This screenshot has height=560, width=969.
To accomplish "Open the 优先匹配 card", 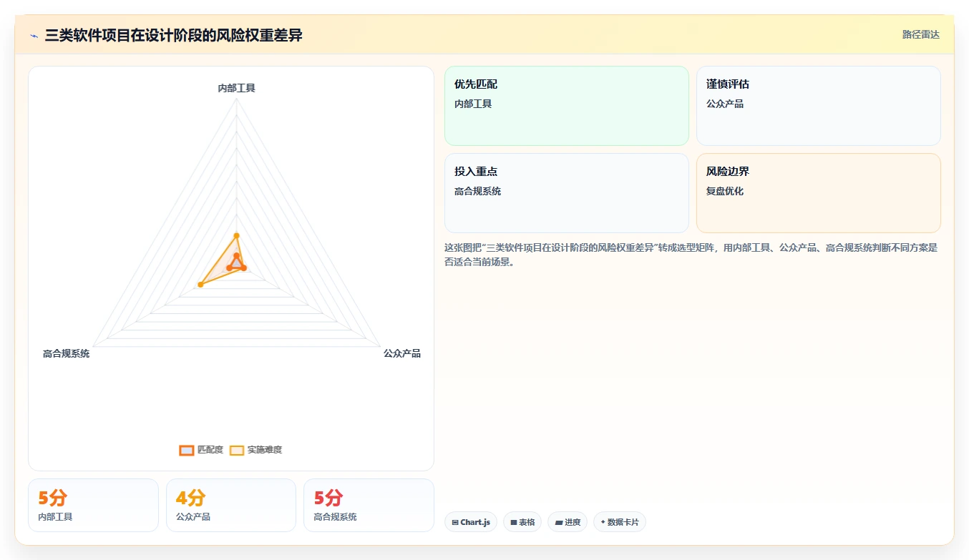I will coord(566,106).
